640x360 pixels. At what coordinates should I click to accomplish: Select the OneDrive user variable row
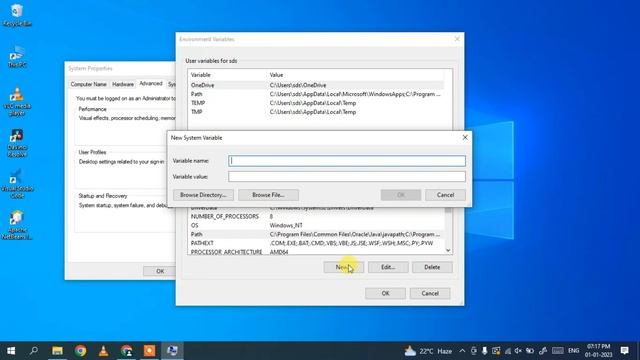pos(316,85)
